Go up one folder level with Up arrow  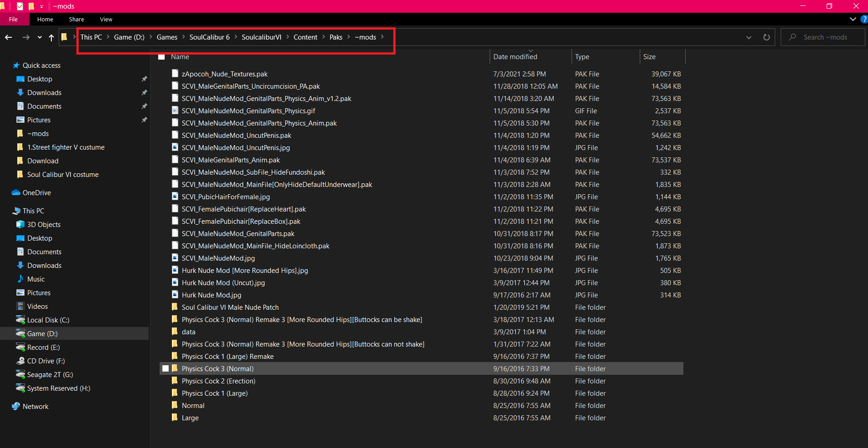point(51,37)
